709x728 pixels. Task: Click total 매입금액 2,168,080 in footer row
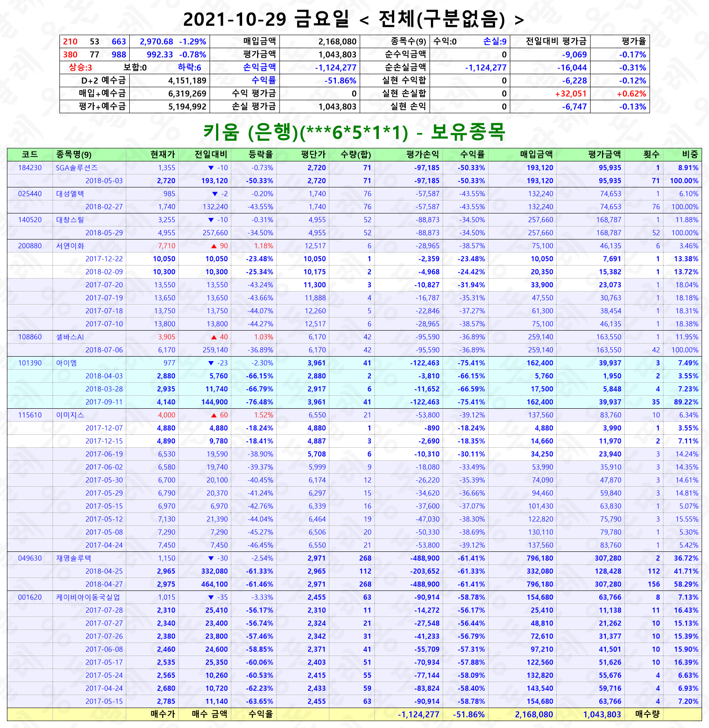click(534, 715)
